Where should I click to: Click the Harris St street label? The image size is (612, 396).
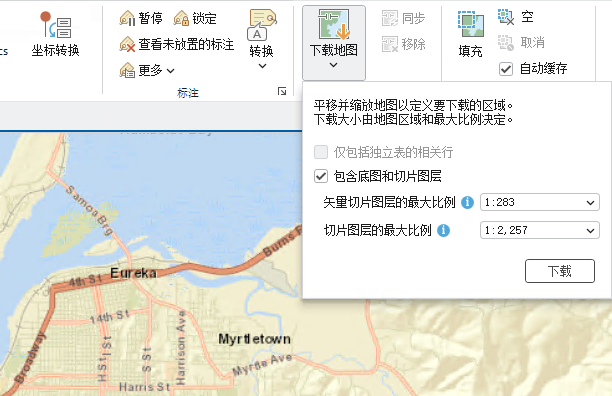pyautogui.click(x=144, y=387)
